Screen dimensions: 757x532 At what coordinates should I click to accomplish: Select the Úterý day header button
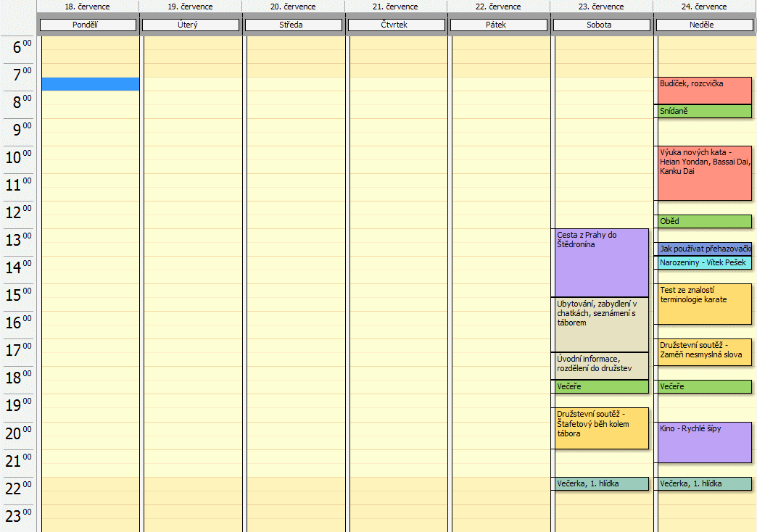[x=190, y=25]
